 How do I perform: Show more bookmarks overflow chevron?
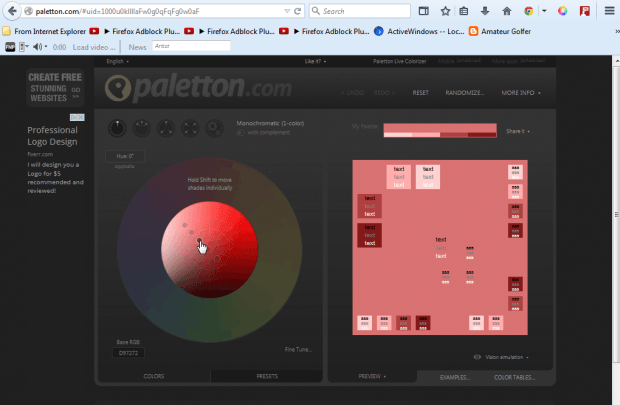[x=617, y=31]
